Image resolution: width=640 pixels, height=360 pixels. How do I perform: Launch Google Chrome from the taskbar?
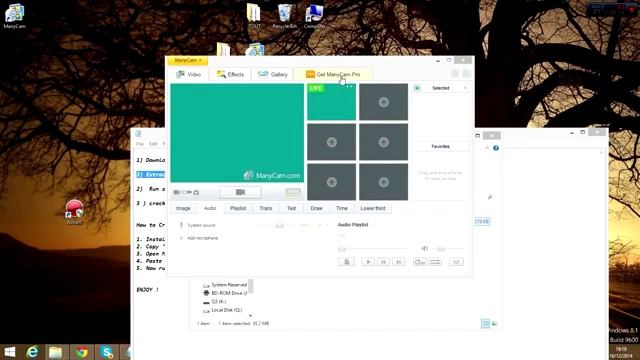[x=82, y=352]
